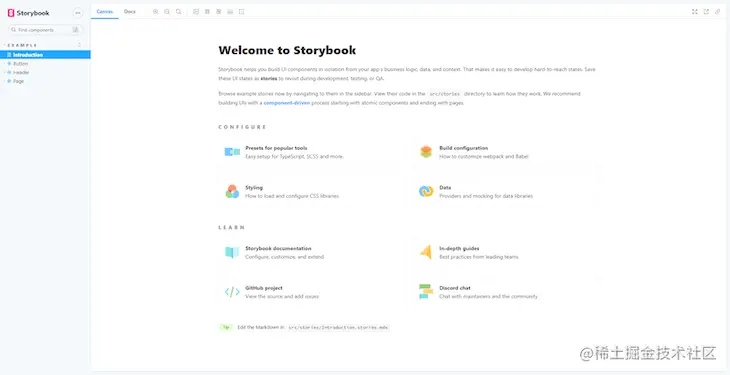Click the Discord chat bubbles icon

[426, 292]
